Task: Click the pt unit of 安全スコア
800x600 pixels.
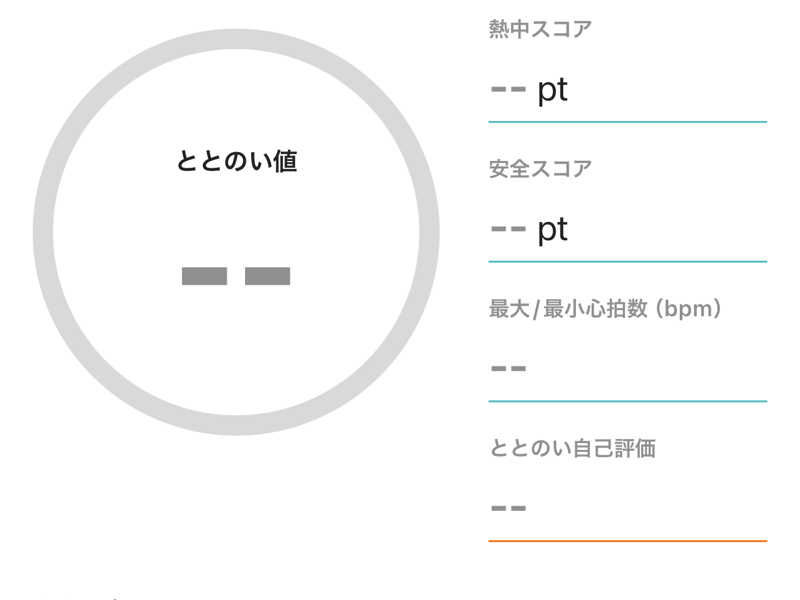Action: coord(553,230)
